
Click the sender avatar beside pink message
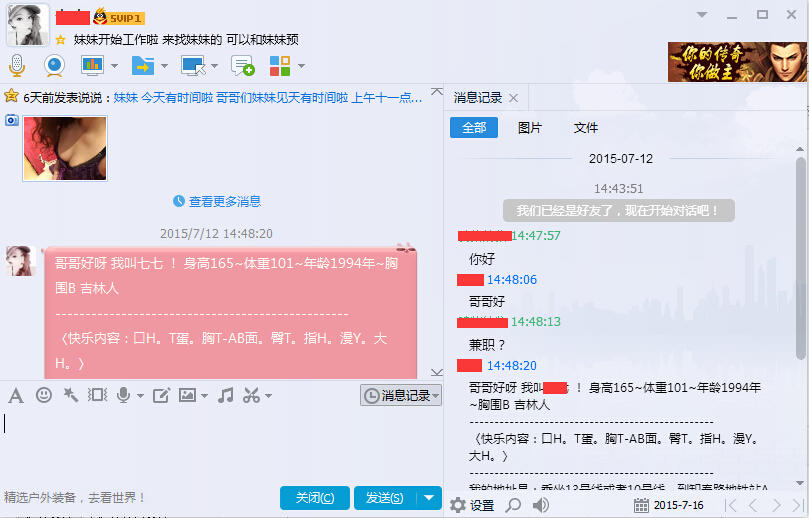coord(21,261)
